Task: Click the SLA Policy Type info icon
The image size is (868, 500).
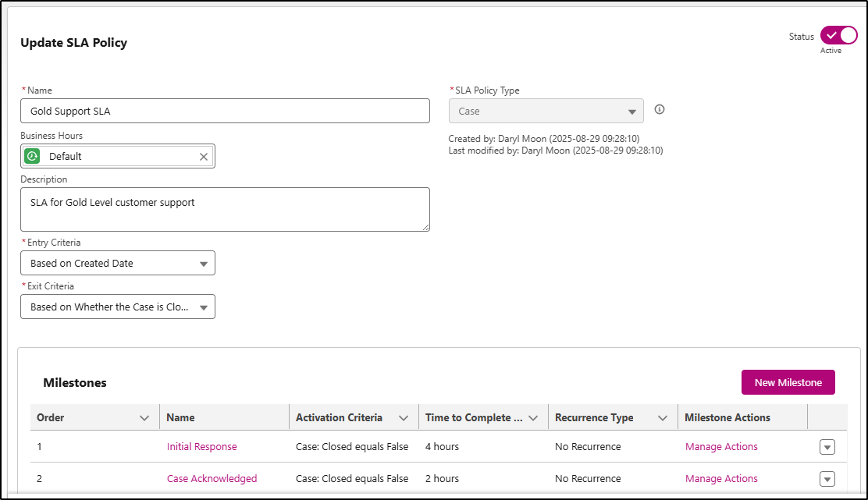Action: click(660, 110)
